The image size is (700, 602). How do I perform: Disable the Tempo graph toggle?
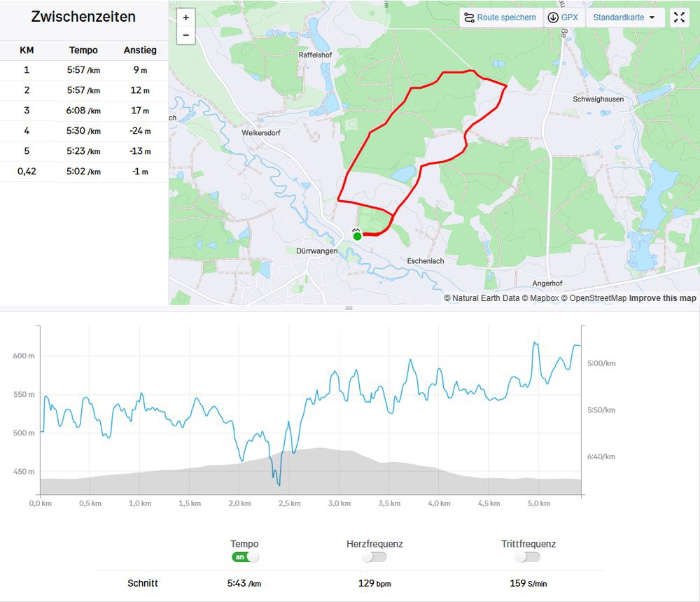[245, 557]
